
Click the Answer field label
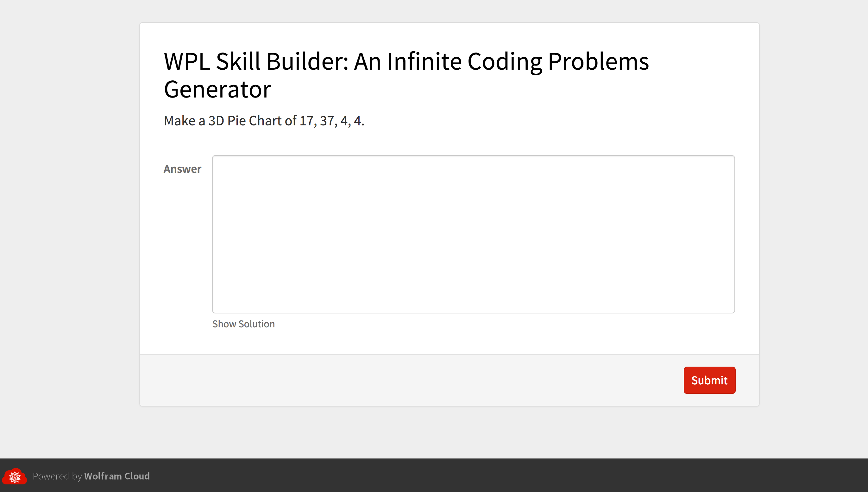click(182, 169)
